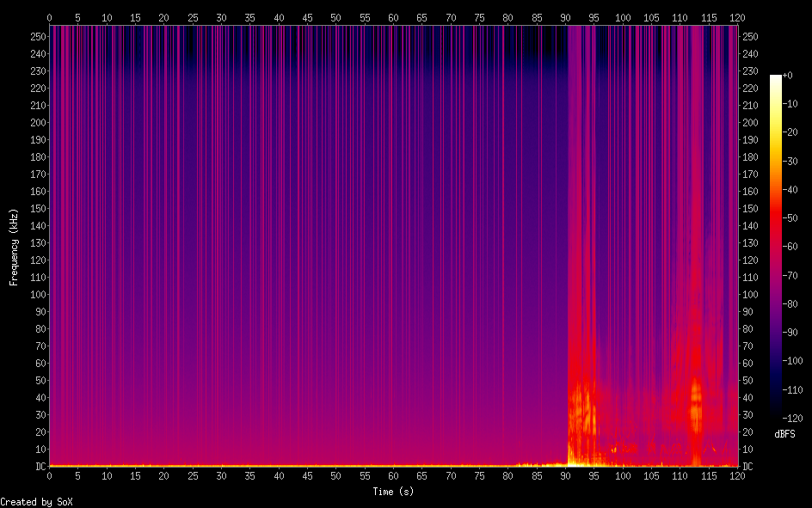Click the dBFS label under the color scale
This screenshot has width=812, height=508.
784,434
